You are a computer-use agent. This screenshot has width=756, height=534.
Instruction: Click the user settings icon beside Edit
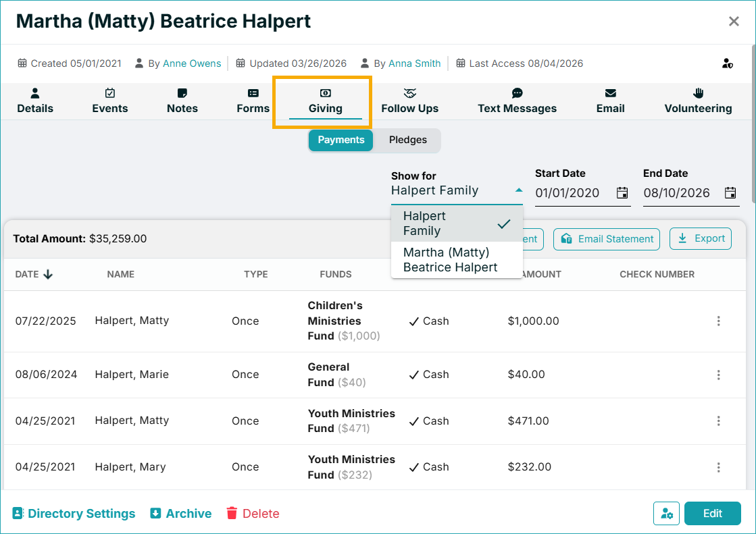pos(666,513)
